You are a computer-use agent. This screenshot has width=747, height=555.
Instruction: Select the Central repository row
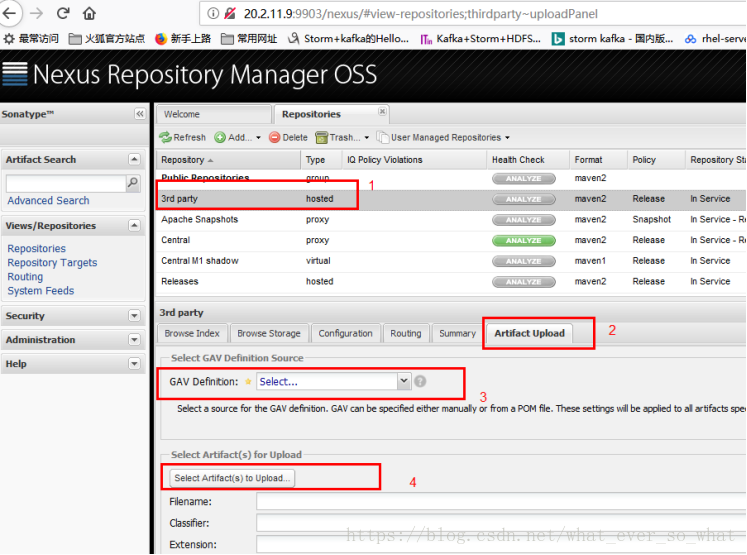pyautogui.click(x=450, y=240)
